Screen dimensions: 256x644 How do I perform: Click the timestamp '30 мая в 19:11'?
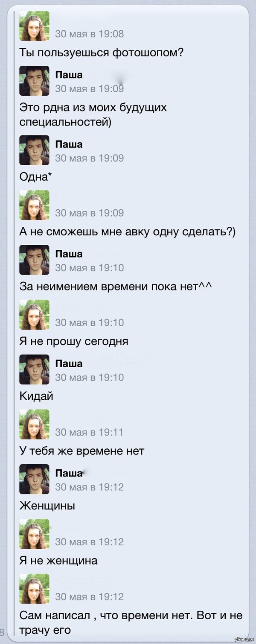pyautogui.click(x=89, y=432)
